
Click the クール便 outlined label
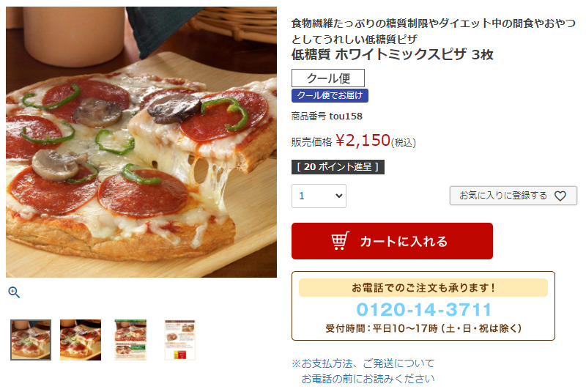328,78
